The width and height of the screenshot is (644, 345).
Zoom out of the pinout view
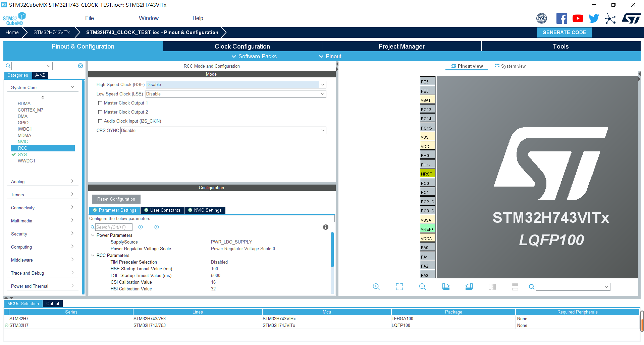423,287
